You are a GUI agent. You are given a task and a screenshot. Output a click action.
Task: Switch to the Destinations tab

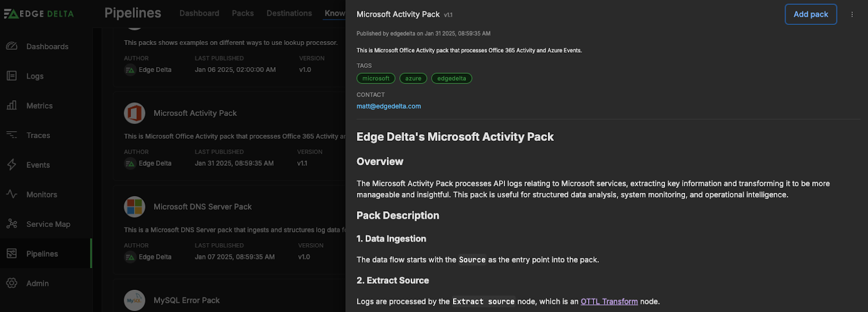[x=289, y=13]
